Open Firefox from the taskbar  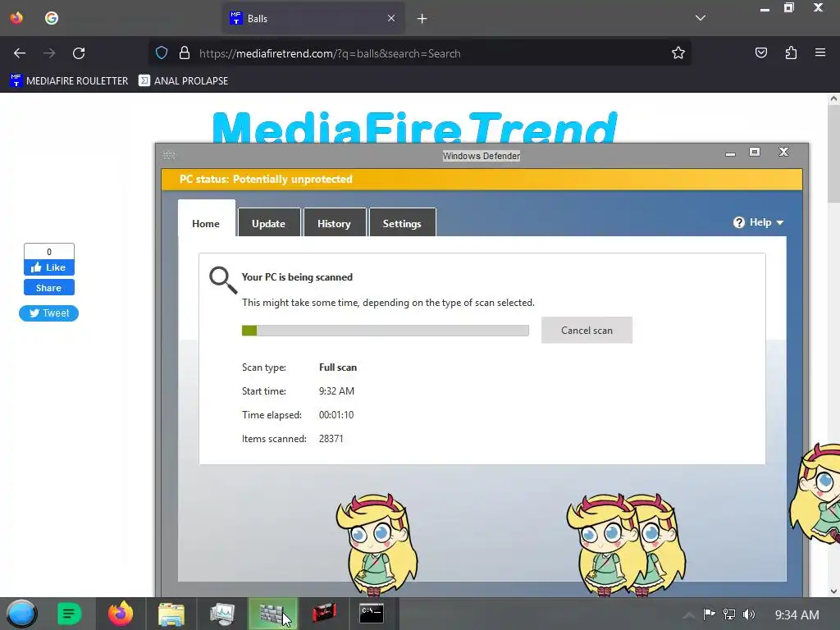(x=121, y=614)
